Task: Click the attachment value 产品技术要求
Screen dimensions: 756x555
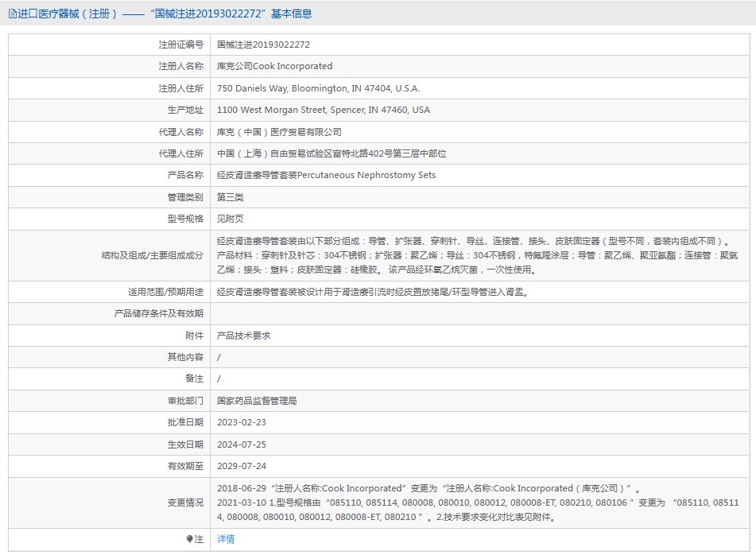Action: click(244, 336)
